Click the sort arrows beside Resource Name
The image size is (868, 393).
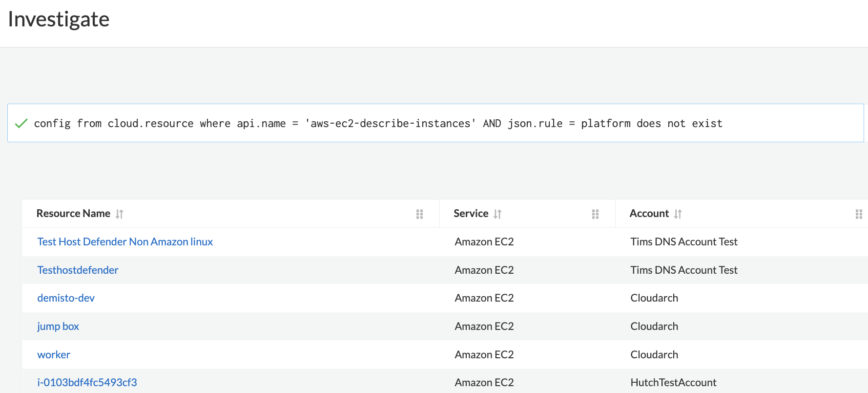(120, 214)
